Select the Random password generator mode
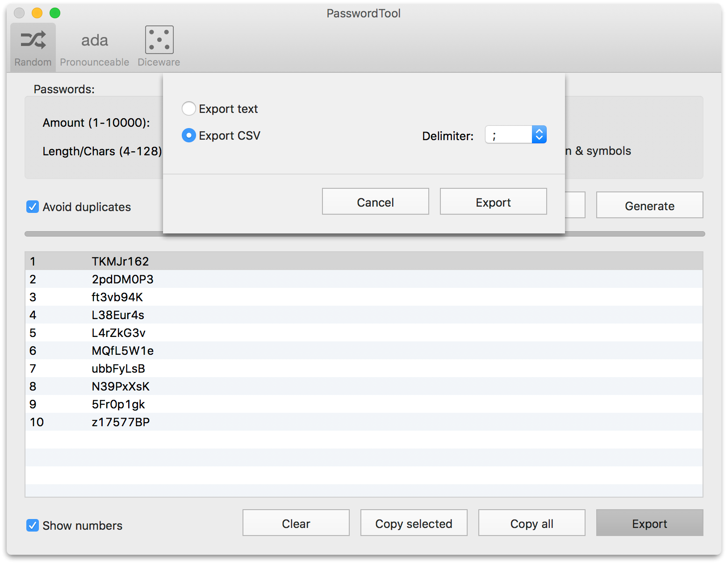Image resolution: width=728 pixels, height=565 pixels. 32,45
